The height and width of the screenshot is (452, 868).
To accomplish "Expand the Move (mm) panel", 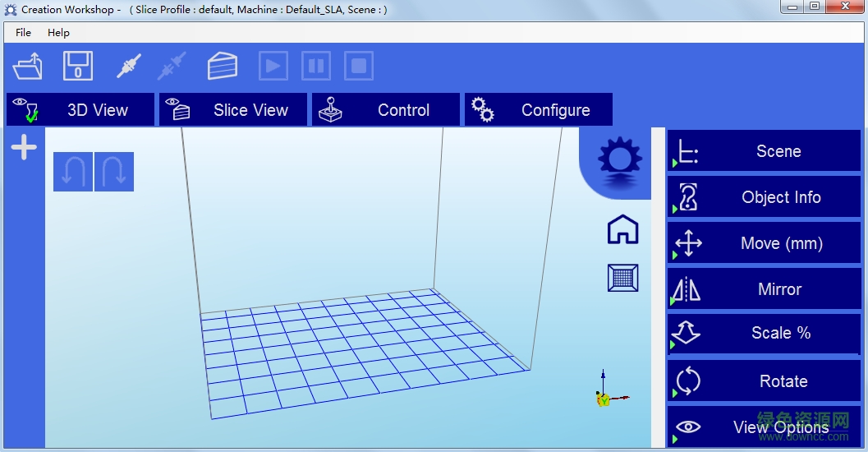I will point(764,242).
